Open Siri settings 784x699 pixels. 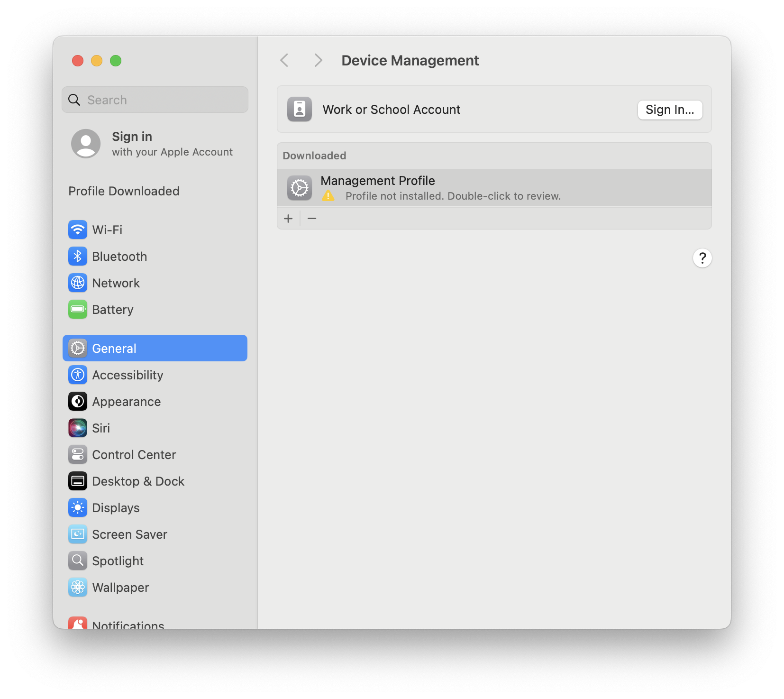point(100,428)
